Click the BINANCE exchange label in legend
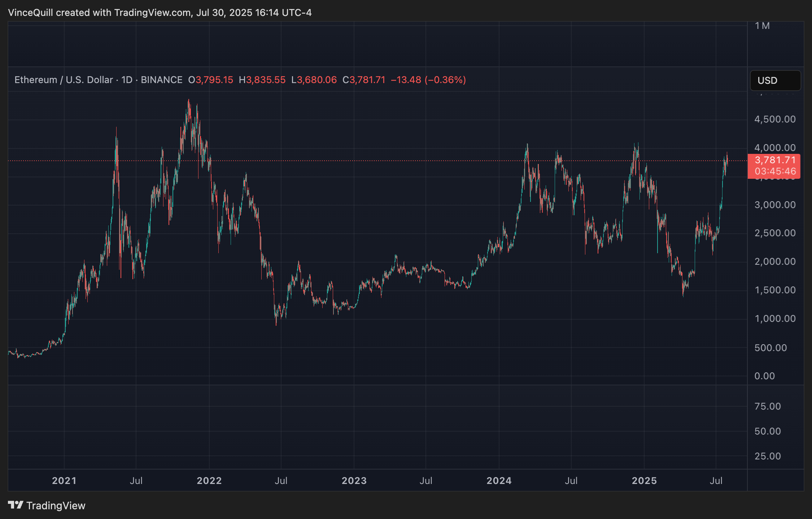This screenshot has height=519, width=812. (161, 80)
